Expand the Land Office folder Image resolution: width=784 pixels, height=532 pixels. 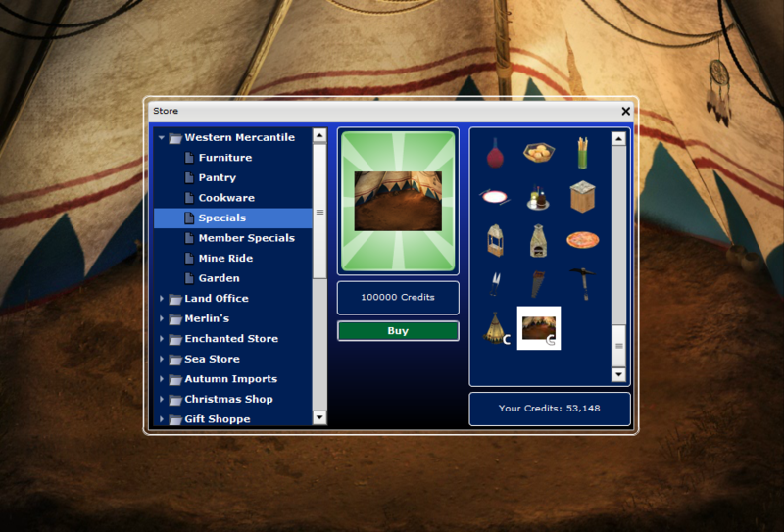(x=162, y=299)
